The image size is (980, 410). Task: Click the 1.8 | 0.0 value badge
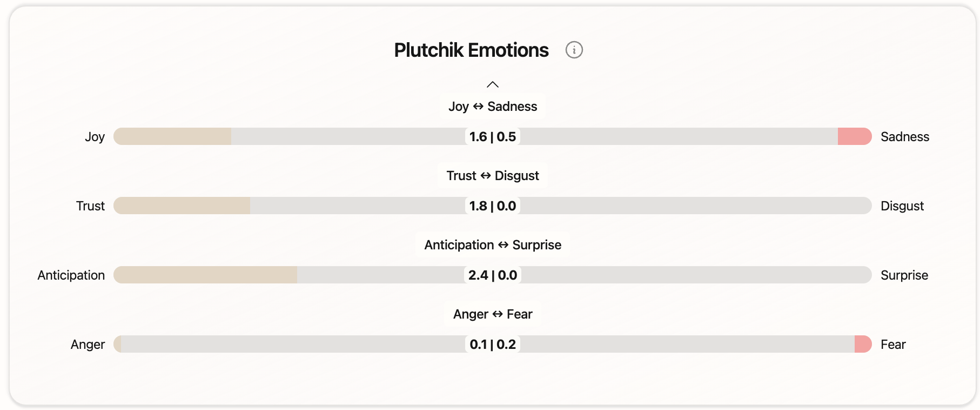492,206
